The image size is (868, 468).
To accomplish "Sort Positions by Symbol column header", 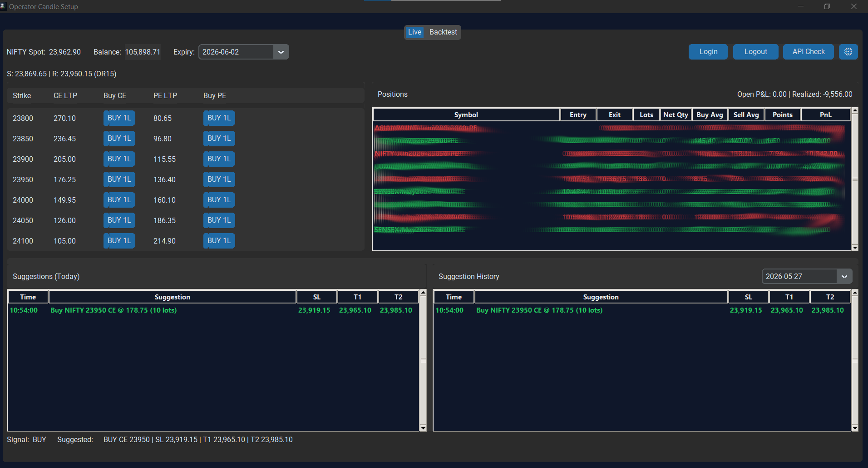I will coord(466,115).
